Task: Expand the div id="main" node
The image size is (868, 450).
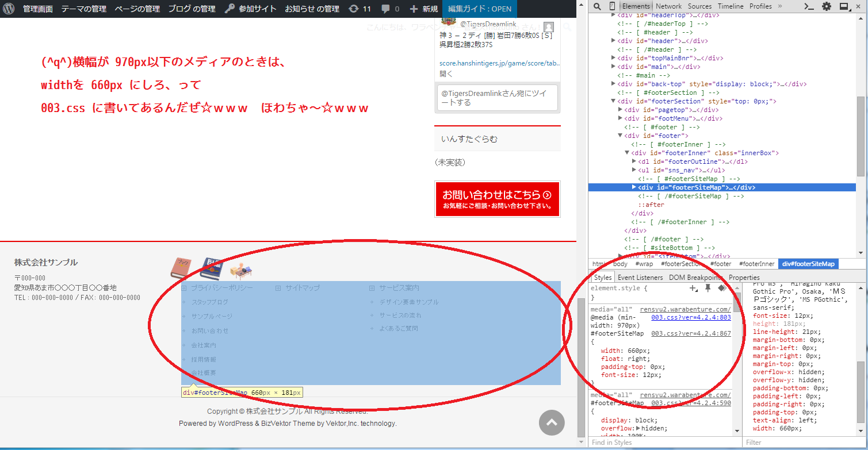Action: [613, 67]
